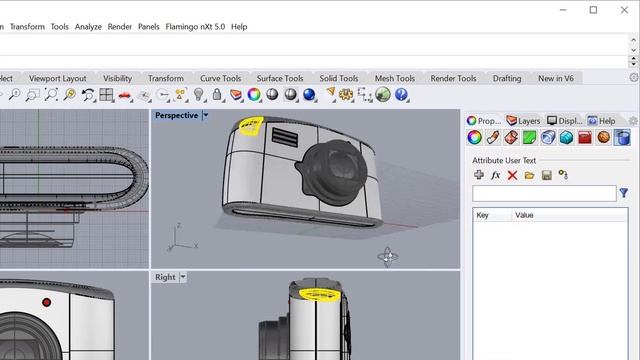Click the Right viewport title
The image size is (640, 360).
click(165, 277)
